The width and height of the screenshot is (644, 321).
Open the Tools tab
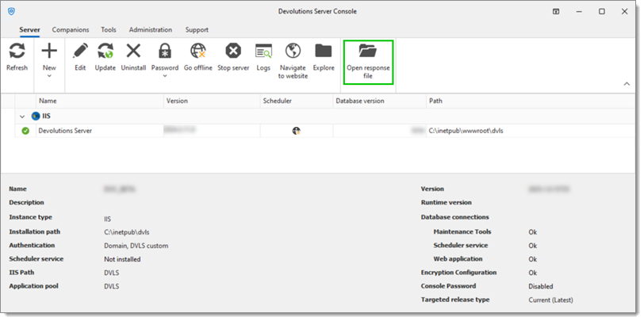109,29
